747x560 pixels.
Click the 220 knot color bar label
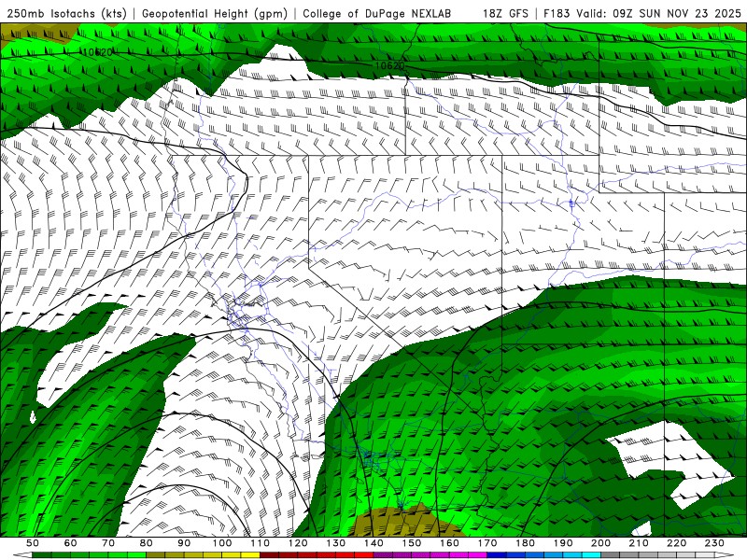[x=676, y=543]
